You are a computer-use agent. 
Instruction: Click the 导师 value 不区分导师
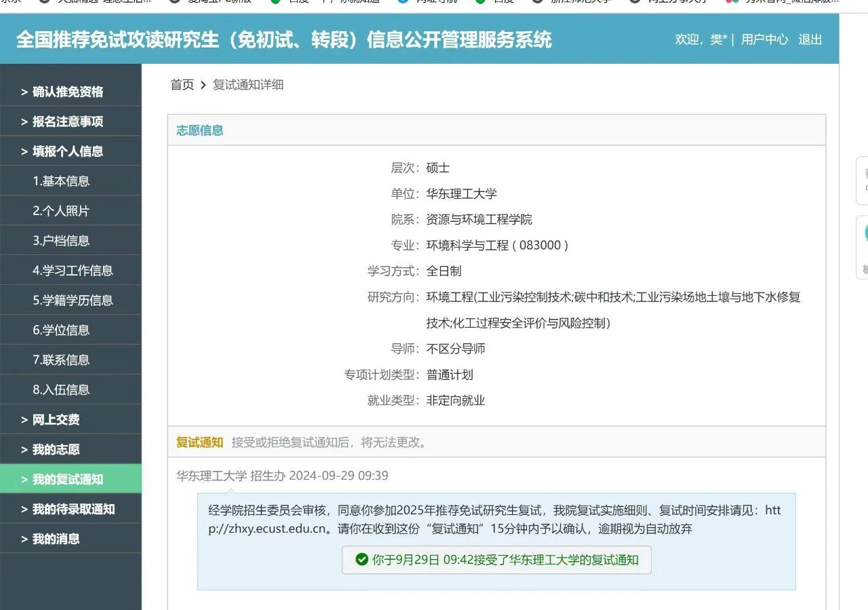click(x=456, y=349)
